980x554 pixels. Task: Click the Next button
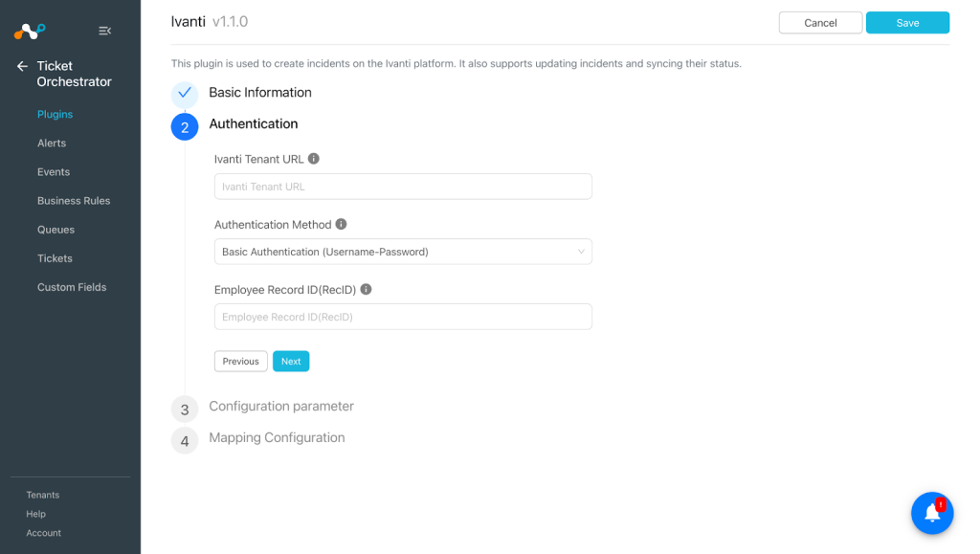coord(291,361)
